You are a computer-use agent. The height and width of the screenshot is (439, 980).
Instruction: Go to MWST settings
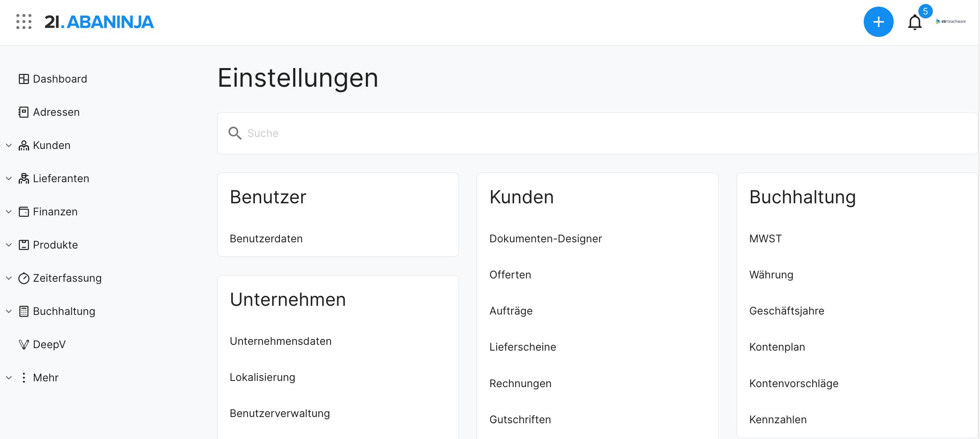tap(765, 239)
